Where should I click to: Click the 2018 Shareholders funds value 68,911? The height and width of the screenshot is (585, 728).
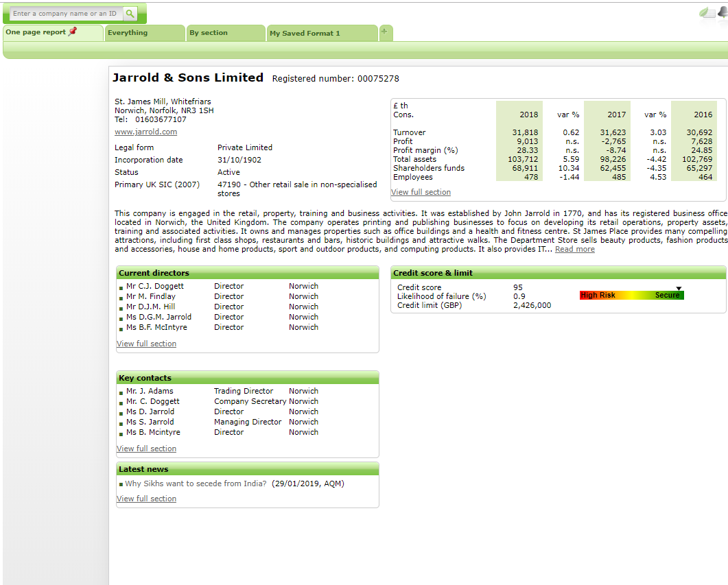[x=525, y=168]
